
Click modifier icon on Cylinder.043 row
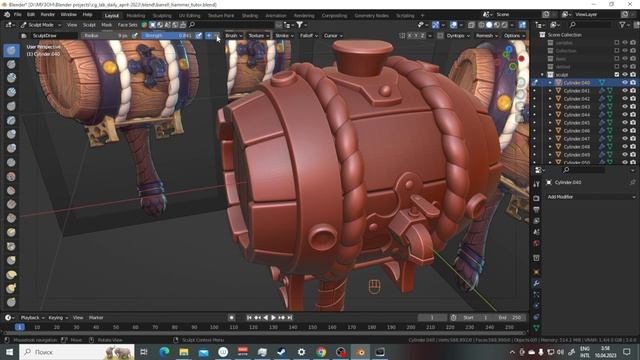(x=602, y=107)
